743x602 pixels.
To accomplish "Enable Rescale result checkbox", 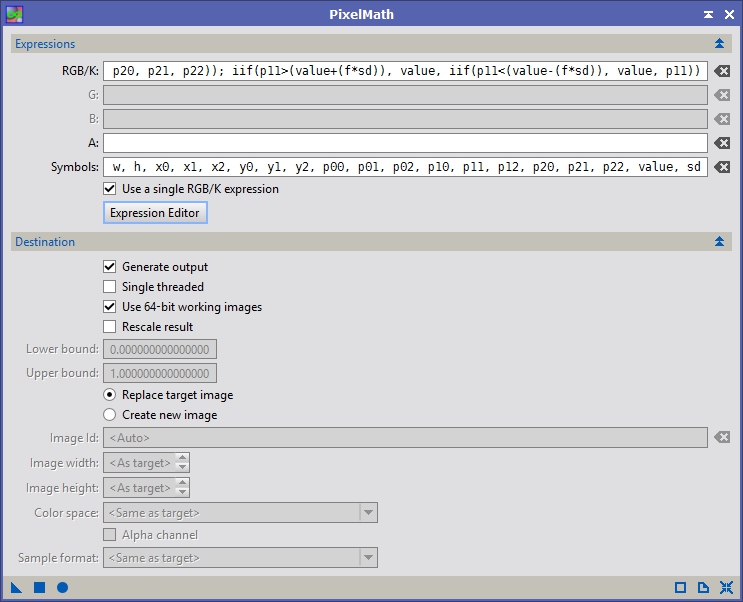I will [109, 327].
